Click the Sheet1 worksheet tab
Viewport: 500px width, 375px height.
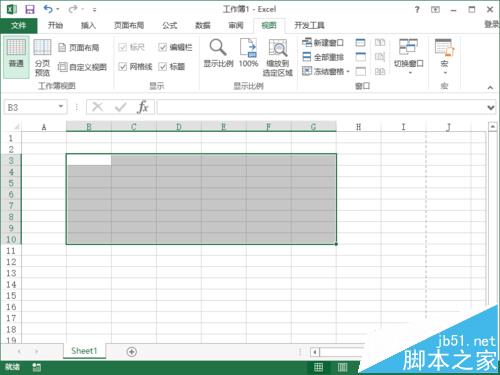click(84, 351)
